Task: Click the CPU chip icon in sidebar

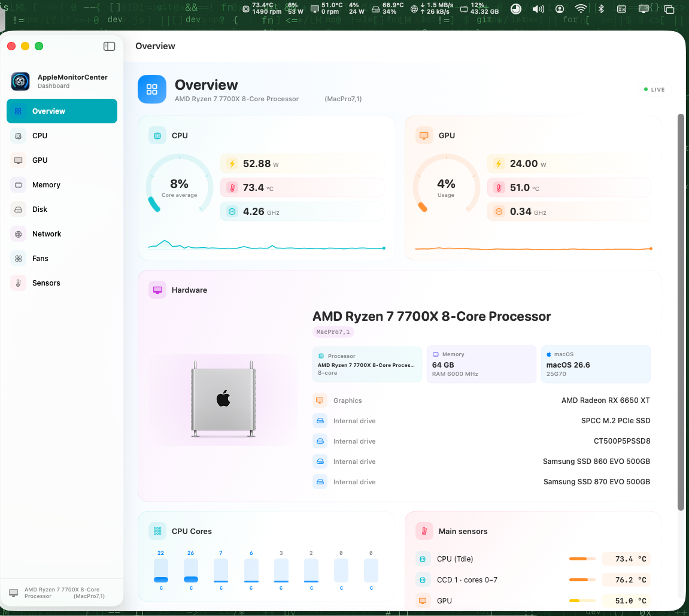Action: pos(18,136)
